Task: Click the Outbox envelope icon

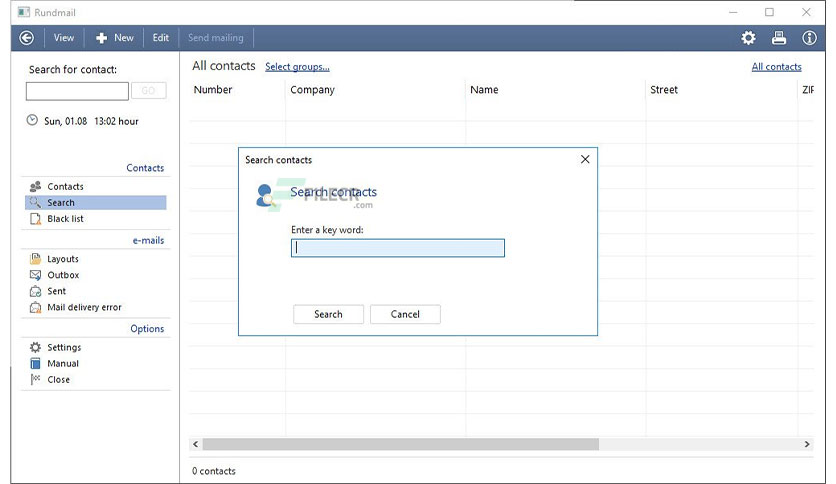Action: pyautogui.click(x=35, y=275)
